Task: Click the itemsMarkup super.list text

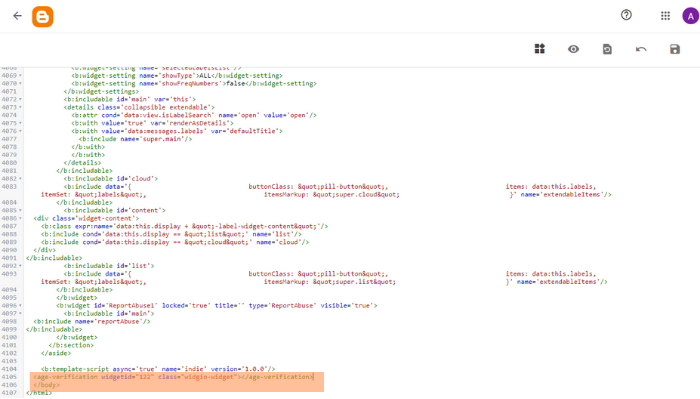Action: [330, 282]
